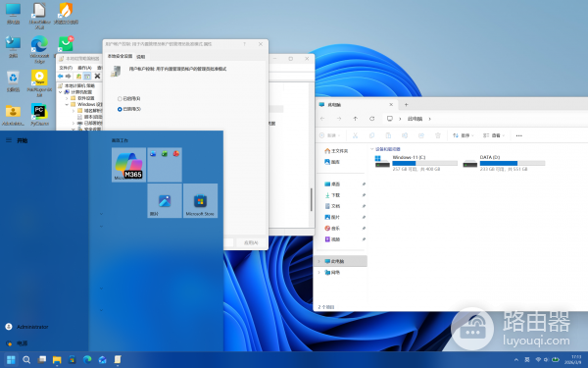Expand 此电脑 node in File Explorer sidebar
Screen dimensions: 588x368
click(319, 261)
